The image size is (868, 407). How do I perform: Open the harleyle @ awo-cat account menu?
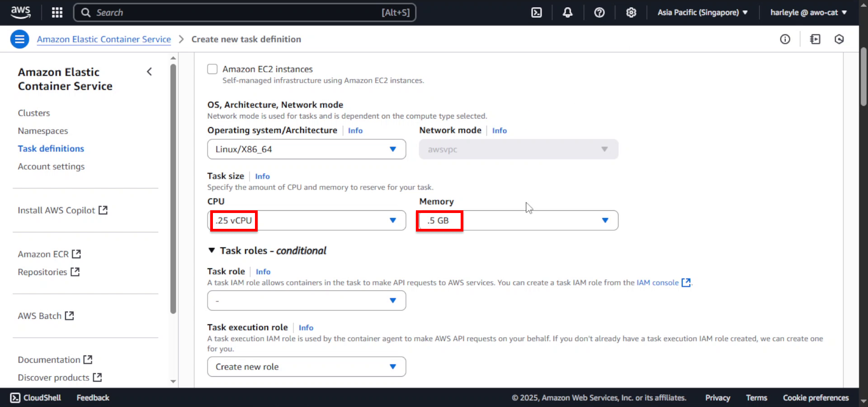tap(808, 12)
